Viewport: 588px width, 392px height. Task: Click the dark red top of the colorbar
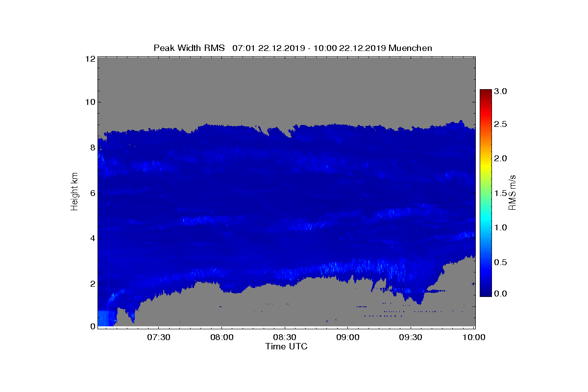coord(485,93)
